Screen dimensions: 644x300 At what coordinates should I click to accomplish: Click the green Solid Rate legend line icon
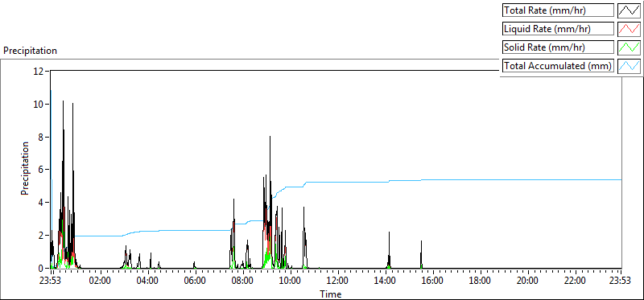click(630, 47)
